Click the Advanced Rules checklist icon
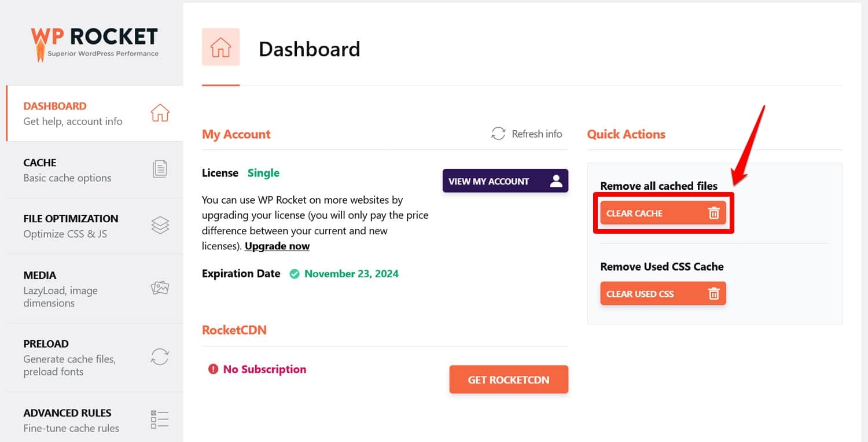The width and height of the screenshot is (868, 442). click(160, 419)
